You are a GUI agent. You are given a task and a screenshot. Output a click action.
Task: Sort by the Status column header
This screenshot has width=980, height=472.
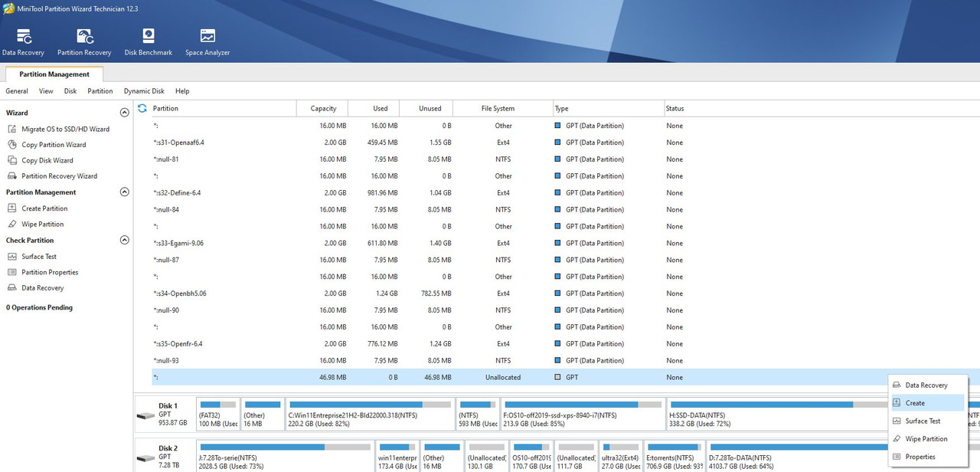click(821, 109)
